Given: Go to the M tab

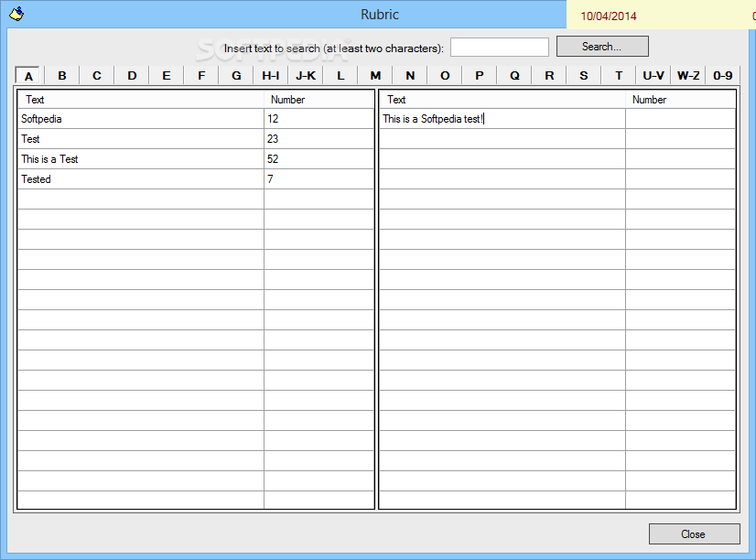Looking at the screenshot, I should point(375,76).
